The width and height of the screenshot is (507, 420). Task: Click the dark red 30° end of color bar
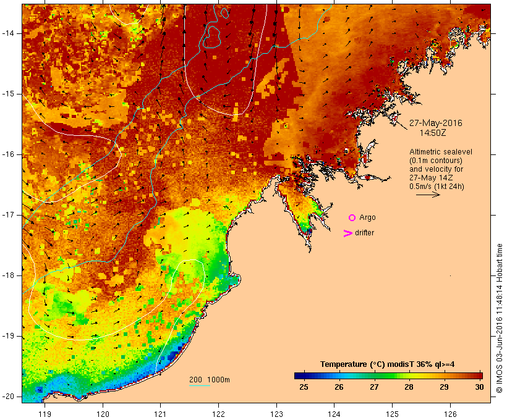[x=480, y=376]
